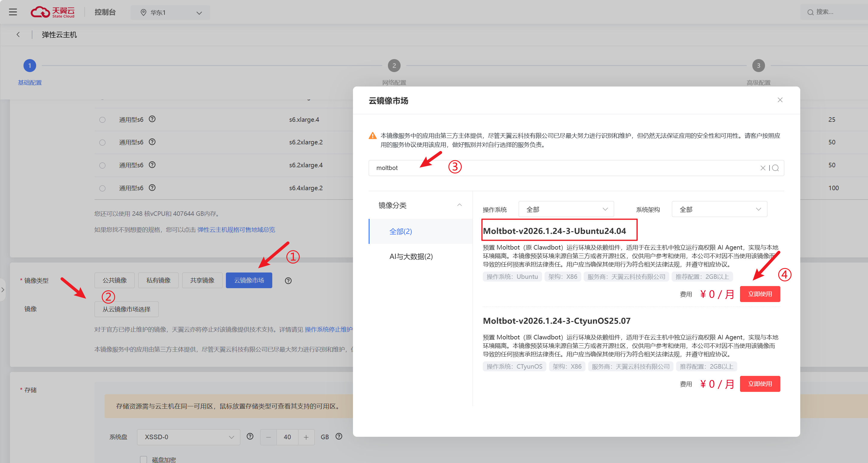Image resolution: width=868 pixels, height=463 pixels.
Task: Click help icon next to GB disk size
Action: point(339,436)
